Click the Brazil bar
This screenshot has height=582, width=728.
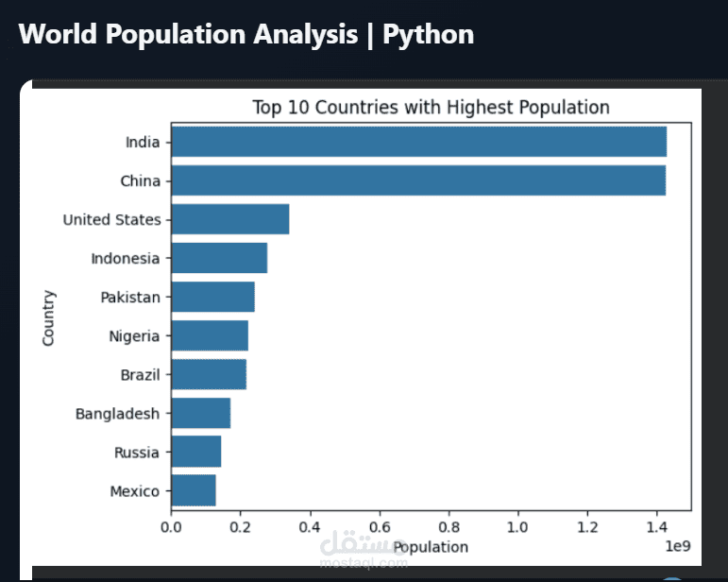(x=209, y=374)
